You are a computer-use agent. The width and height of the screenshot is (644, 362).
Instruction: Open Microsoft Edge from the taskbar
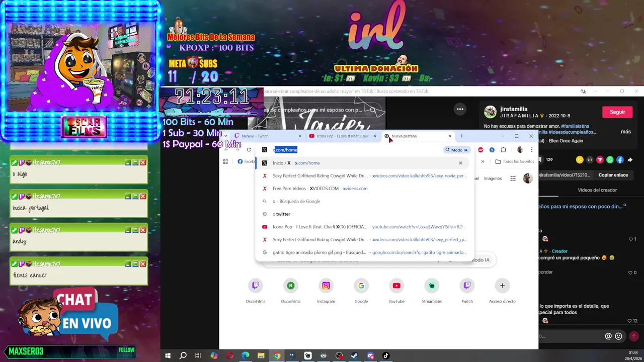coord(245,355)
